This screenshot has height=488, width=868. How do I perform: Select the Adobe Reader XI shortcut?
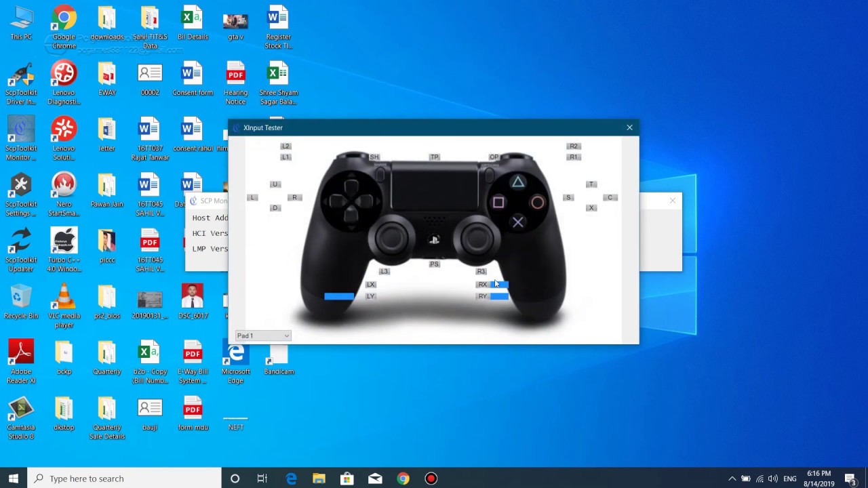(x=21, y=362)
